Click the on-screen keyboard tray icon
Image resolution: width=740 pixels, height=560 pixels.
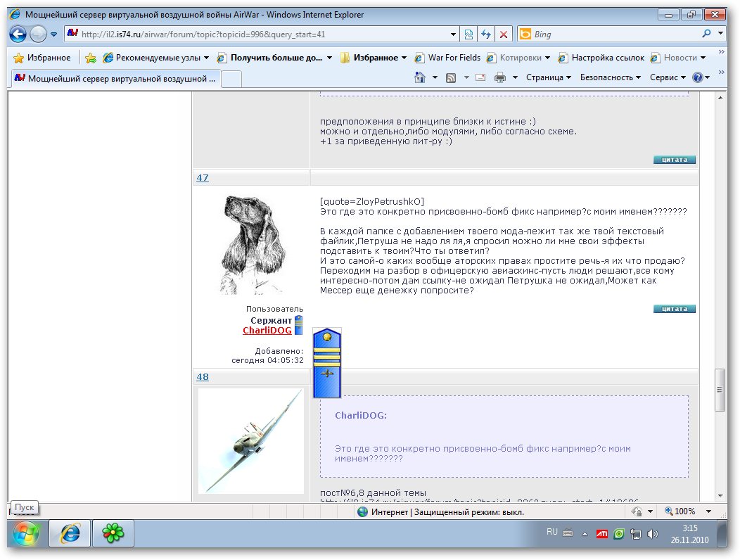[568, 533]
